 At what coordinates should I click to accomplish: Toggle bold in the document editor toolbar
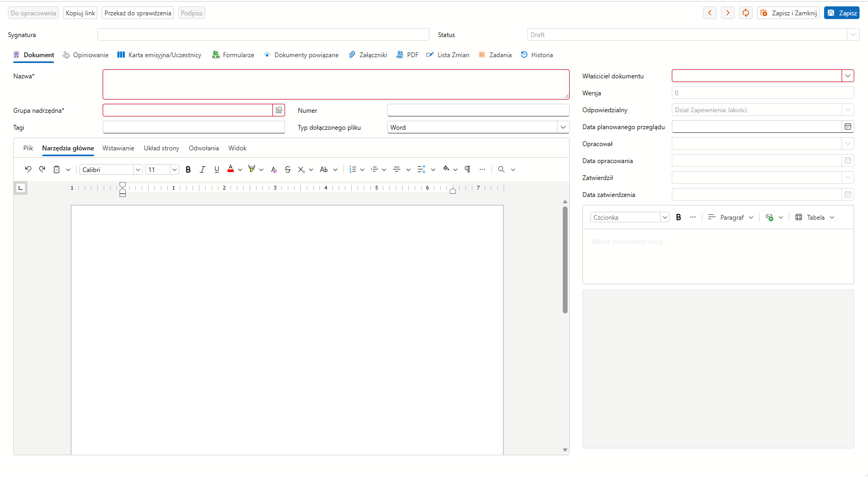pyautogui.click(x=188, y=169)
